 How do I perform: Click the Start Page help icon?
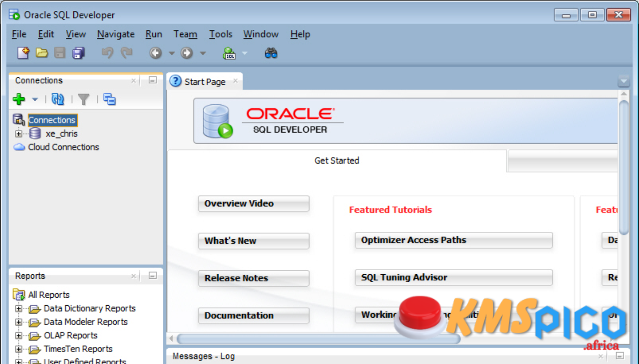176,81
